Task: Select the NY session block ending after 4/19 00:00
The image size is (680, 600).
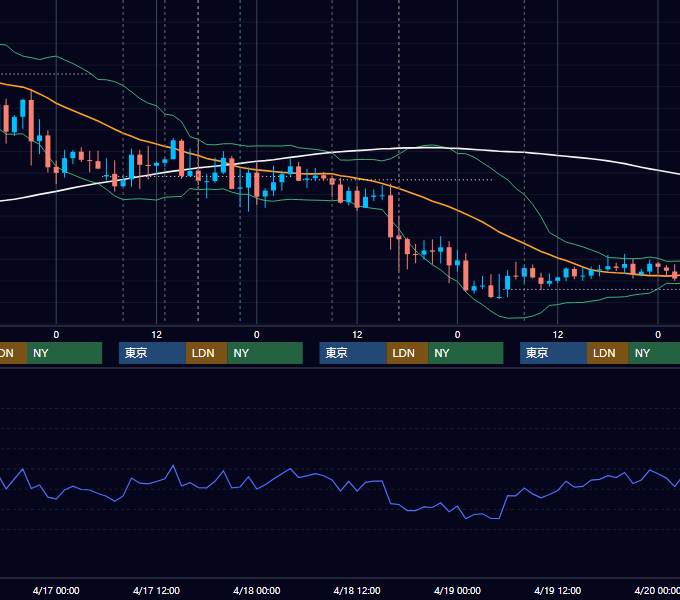Action: coord(466,353)
